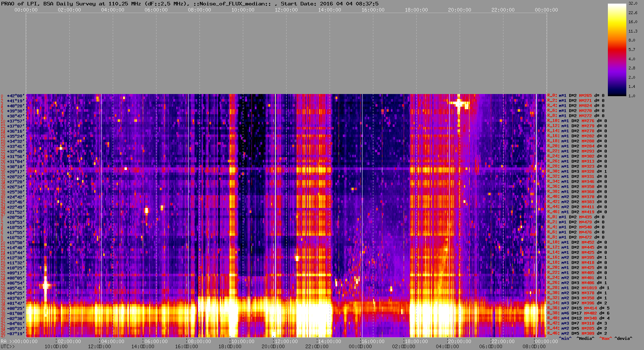
Task: Click declination label +13°44'
Action: 16,253
